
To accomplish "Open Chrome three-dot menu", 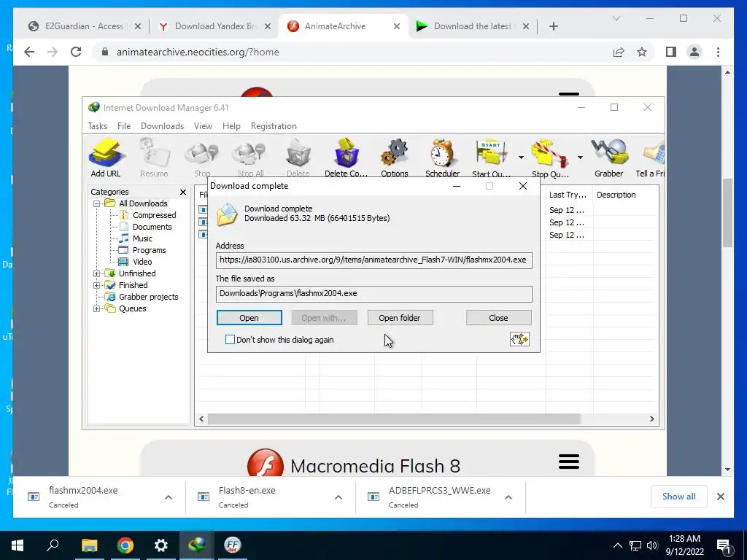I will pyautogui.click(x=718, y=52).
